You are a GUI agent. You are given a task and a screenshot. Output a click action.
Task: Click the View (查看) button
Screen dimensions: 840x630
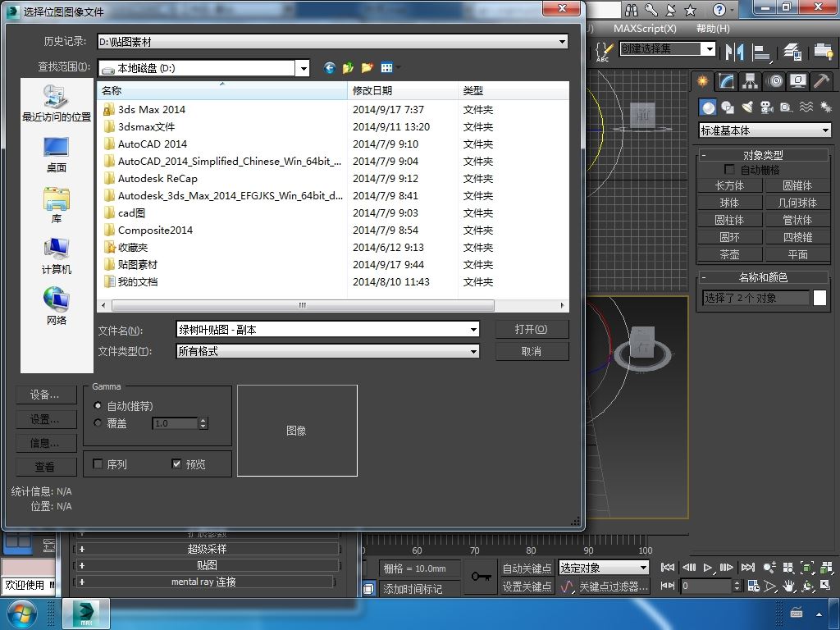pos(46,467)
